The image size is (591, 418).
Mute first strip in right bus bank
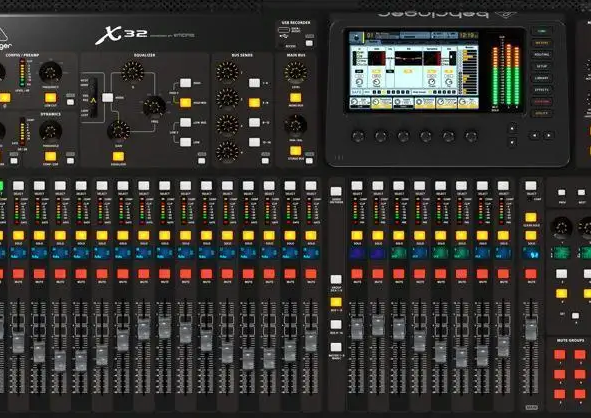pyautogui.click(x=357, y=274)
